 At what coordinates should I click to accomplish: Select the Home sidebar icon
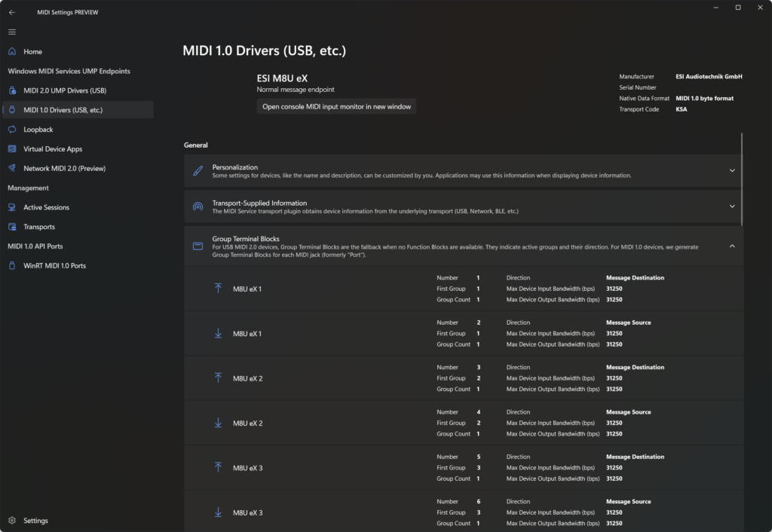click(11, 51)
